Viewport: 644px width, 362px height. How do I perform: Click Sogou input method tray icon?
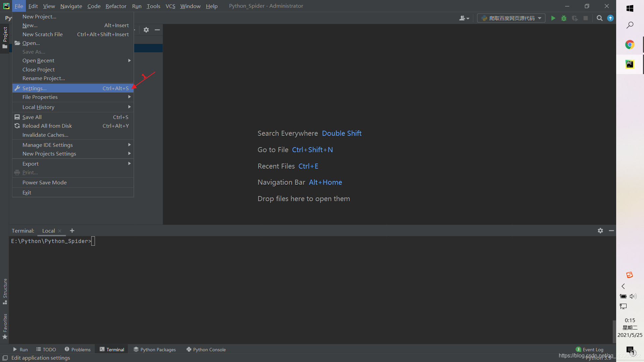tap(630, 275)
